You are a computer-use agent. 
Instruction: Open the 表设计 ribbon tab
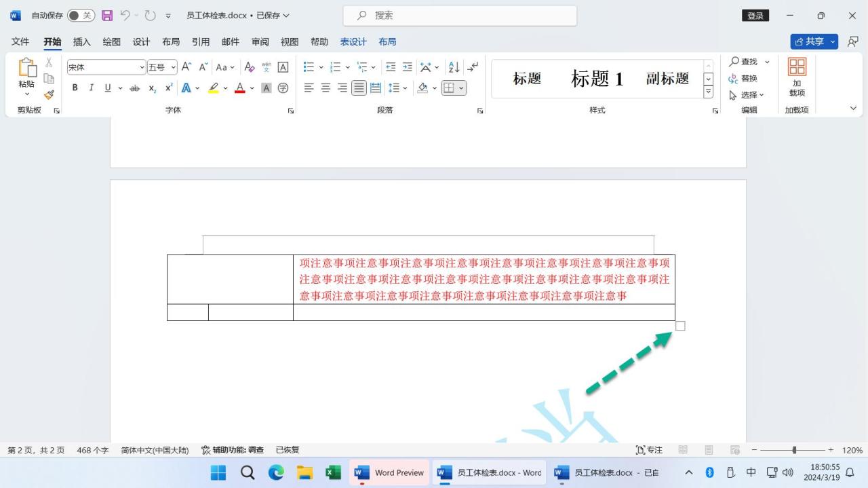coord(353,41)
